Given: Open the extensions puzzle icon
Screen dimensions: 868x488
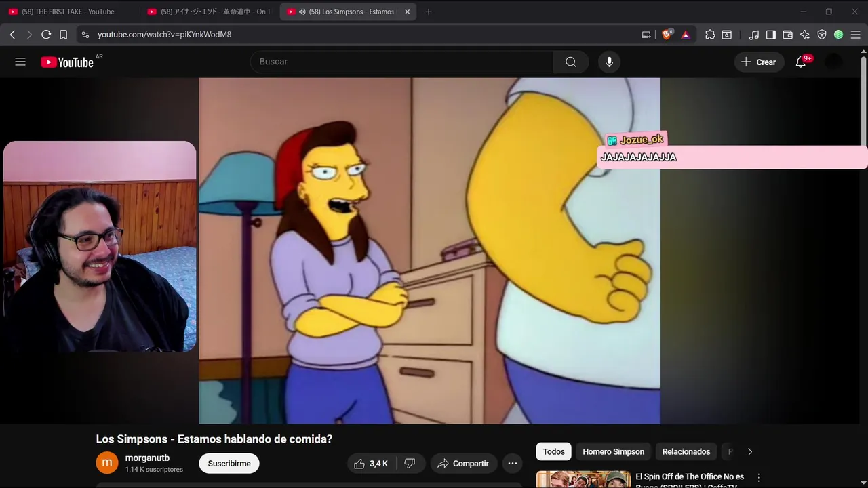Looking at the screenshot, I should coord(710,35).
